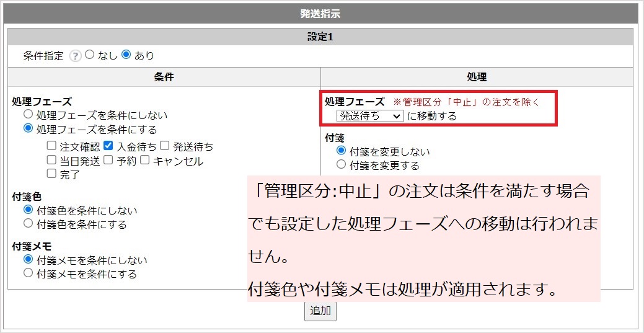Open the 発送待ち phase destination dropdown
This screenshot has height=333, width=644.
(x=370, y=117)
